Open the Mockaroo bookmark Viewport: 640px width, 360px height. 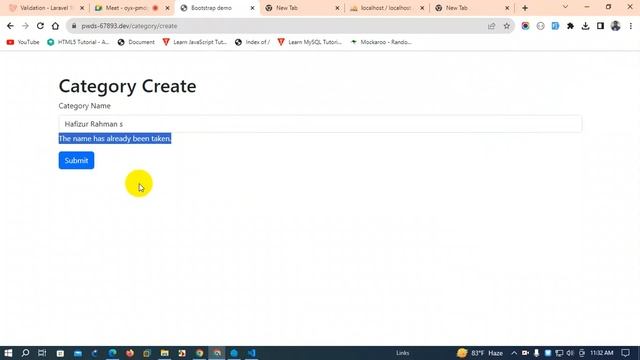[x=381, y=42]
